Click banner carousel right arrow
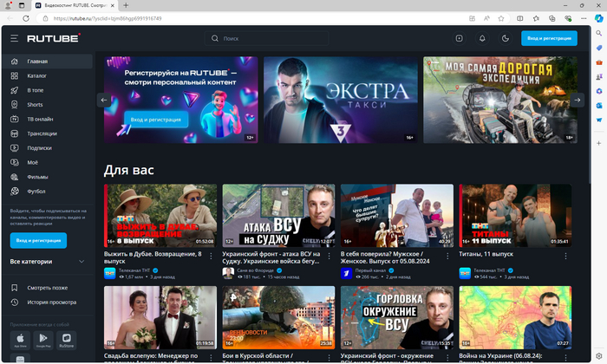This screenshot has width=607, height=364. coord(578,100)
